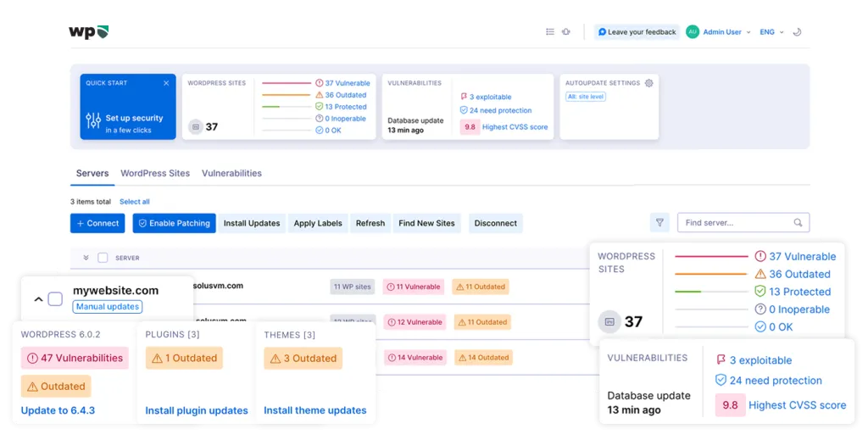Collapse the mywebsite.com row
868x440 pixels.
(x=38, y=299)
